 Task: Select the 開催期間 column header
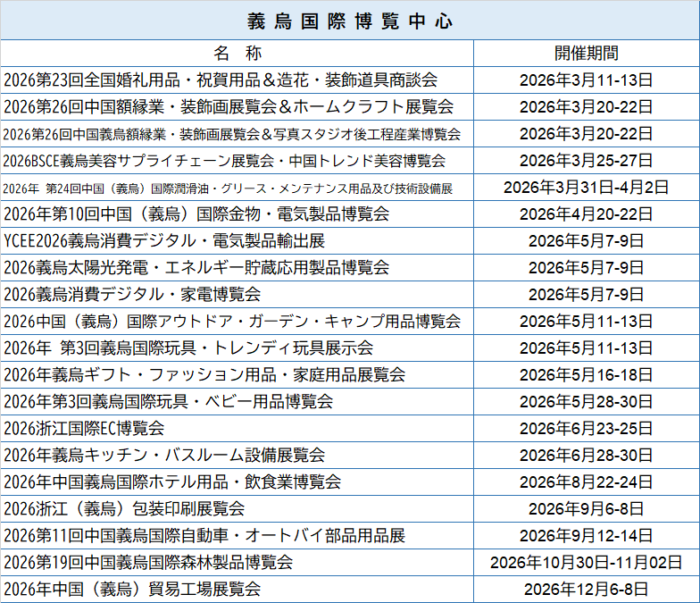[x=586, y=53]
